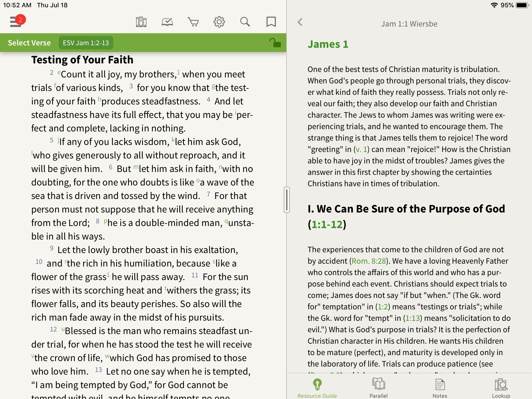Image resolution: width=532 pixels, height=399 pixels.
Task: Tap cross-reference m before 'let him ask in faith'
Action: click(136, 167)
